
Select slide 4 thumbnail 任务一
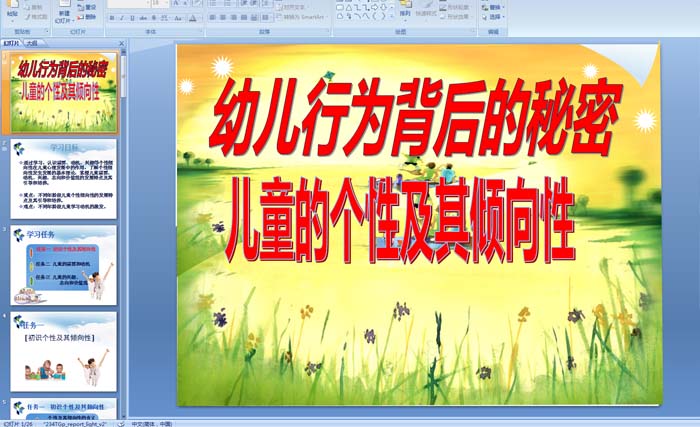[x=63, y=352]
